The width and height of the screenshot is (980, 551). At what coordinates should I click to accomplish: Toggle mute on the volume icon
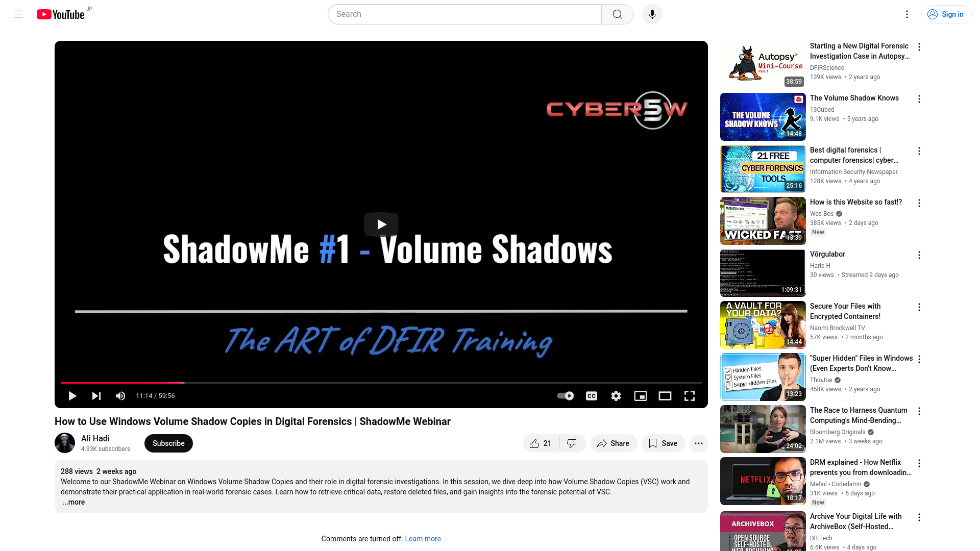pyautogui.click(x=120, y=395)
